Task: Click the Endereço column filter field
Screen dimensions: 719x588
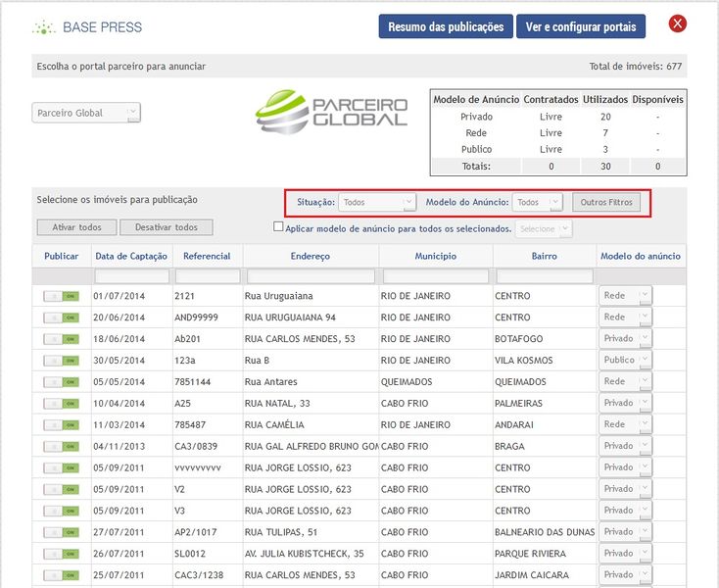Action: tap(310, 276)
